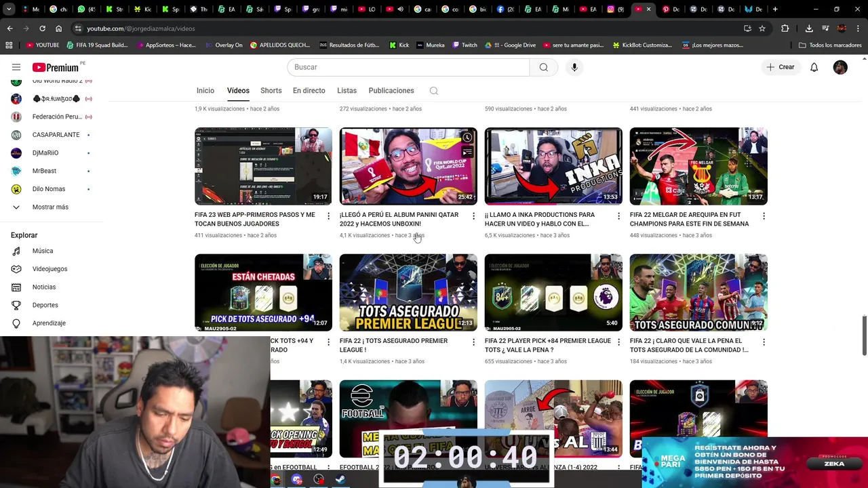Image resolution: width=868 pixels, height=488 pixels.
Task: Open the FIFA 19 Squad Build bookmark
Action: pyautogui.click(x=96, y=45)
